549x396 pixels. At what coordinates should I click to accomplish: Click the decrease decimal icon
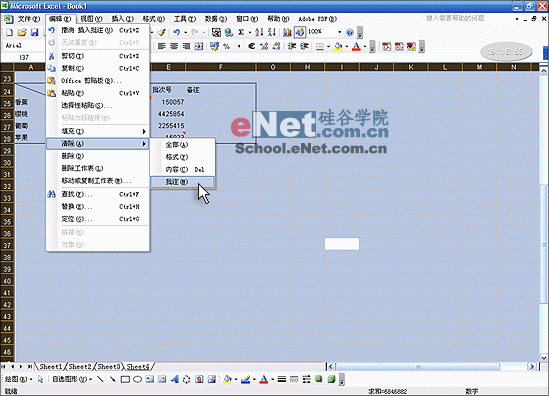pyautogui.click(x=276, y=46)
